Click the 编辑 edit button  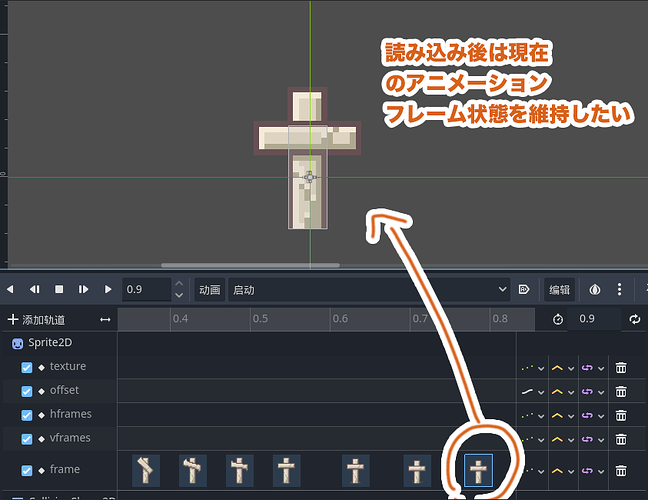click(x=559, y=289)
